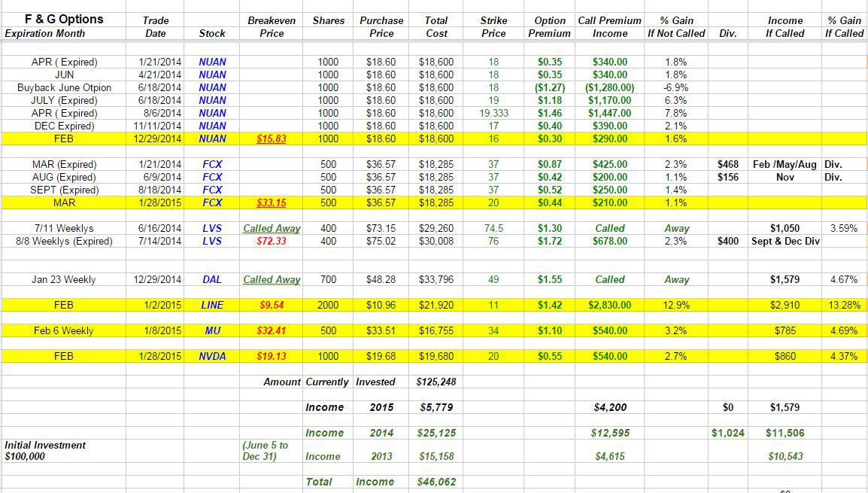868x493 pixels.
Task: Select the "MAR (Expired)" FCX row label
Action: 64,165
